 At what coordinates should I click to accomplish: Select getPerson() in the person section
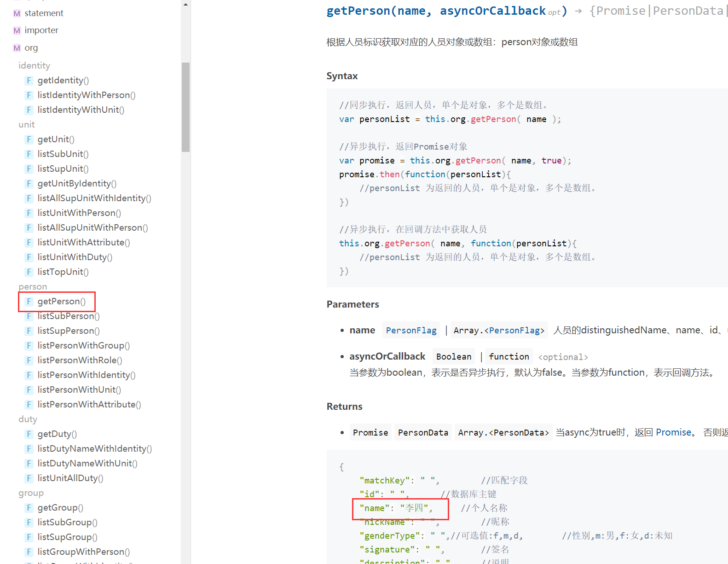pos(62,301)
